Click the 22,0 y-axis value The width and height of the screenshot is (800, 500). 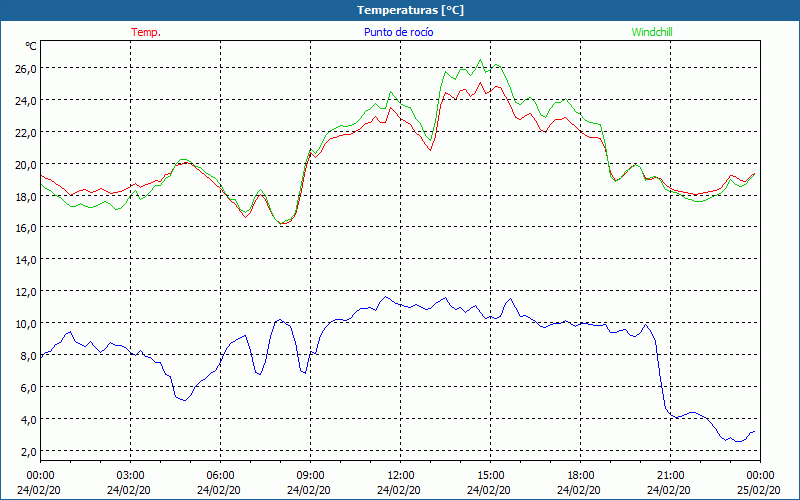pos(25,132)
